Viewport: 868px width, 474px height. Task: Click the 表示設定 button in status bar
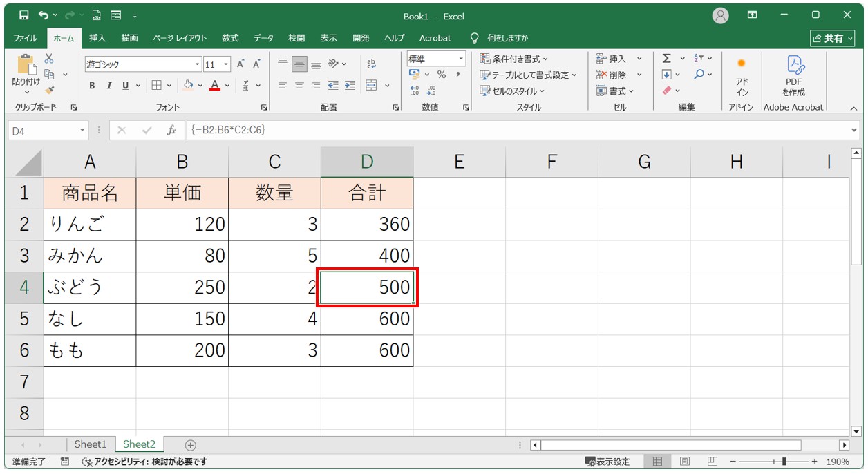607,462
